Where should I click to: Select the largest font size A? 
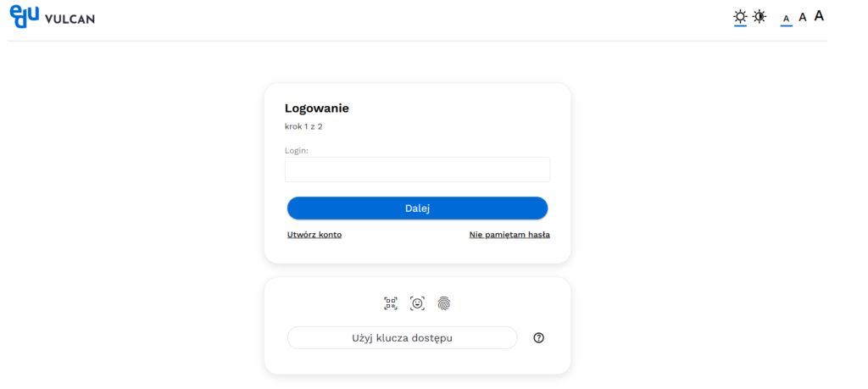click(819, 15)
